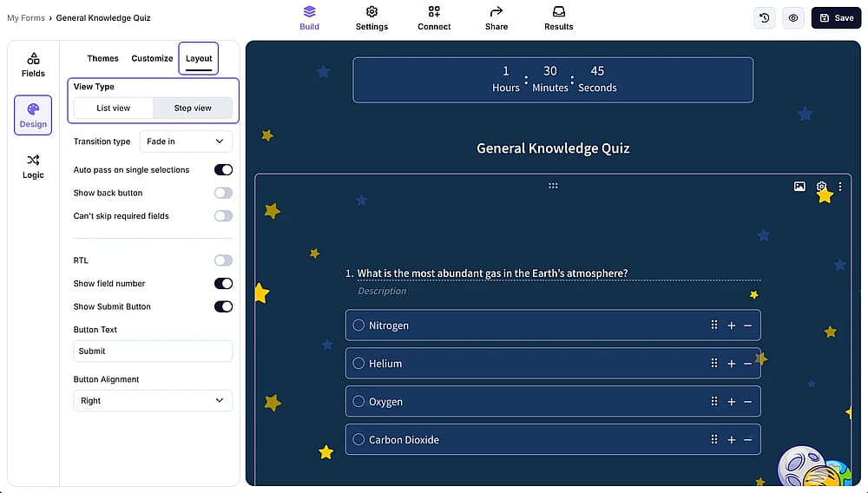Select Step view
The width and height of the screenshot is (868, 493).
(x=193, y=108)
